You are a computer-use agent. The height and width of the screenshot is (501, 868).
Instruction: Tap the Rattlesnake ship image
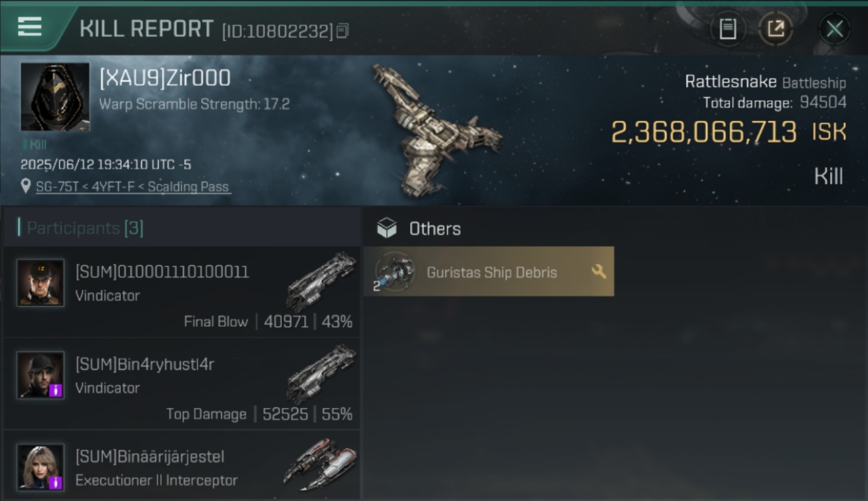[437, 130]
